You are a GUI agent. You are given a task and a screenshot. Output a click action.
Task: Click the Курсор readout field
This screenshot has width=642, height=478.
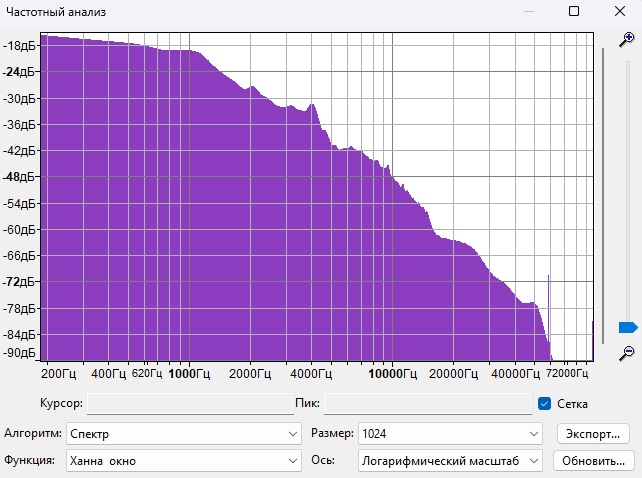coord(190,404)
